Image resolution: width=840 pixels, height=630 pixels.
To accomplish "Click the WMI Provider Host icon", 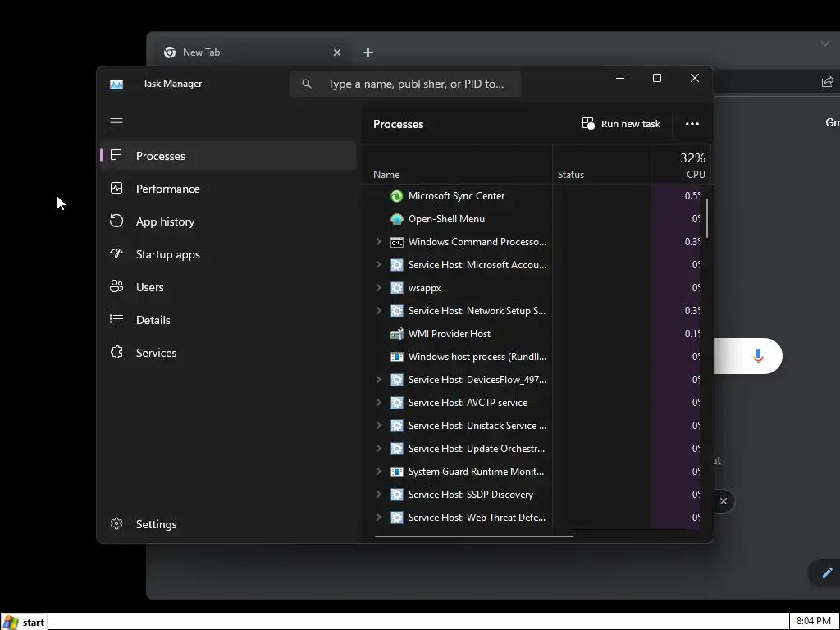I will [x=396, y=334].
